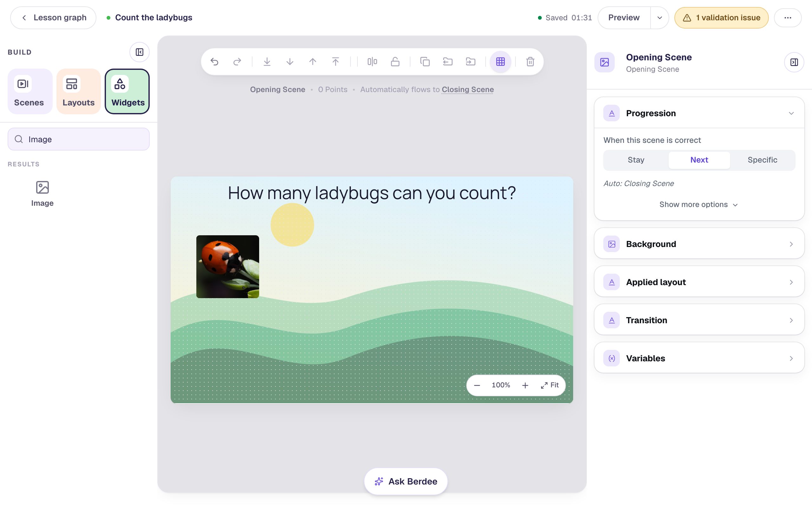Click the send backward down-arrow icon

[x=290, y=62]
